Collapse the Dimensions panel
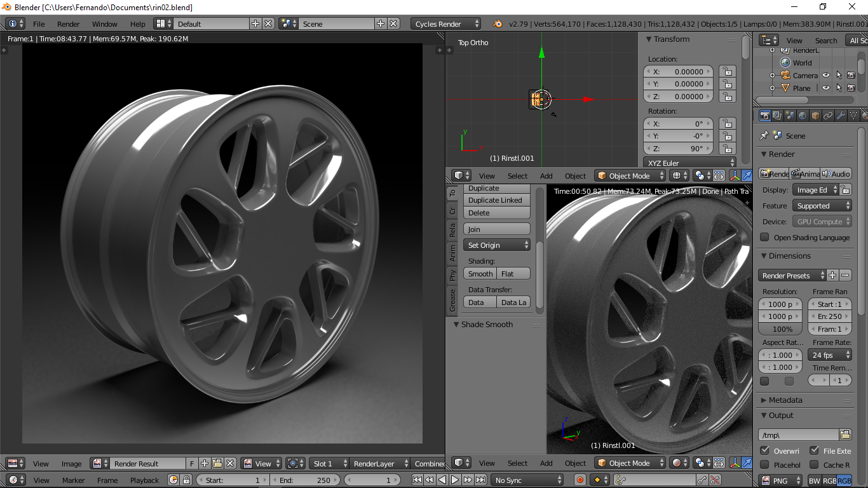Screen dimensions: 868x488 coord(789,256)
